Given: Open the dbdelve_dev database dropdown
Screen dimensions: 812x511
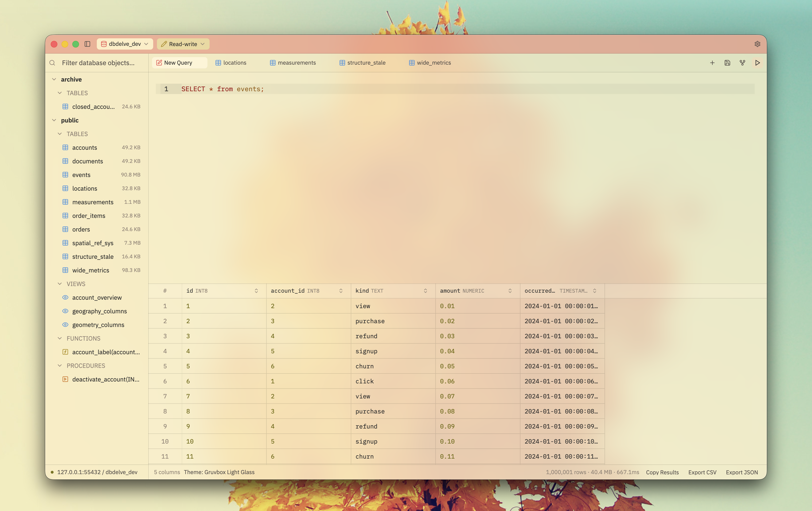Looking at the screenshot, I should coord(125,44).
